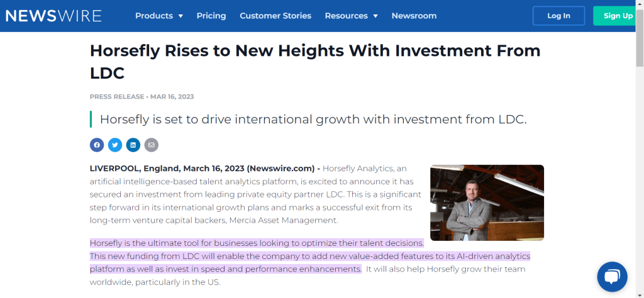Open the Pricing page
The width and height of the screenshot is (644, 298).
(211, 16)
